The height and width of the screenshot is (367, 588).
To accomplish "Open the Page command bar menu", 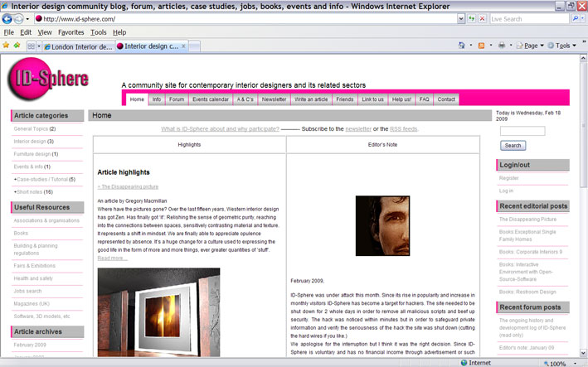I will coord(530,46).
